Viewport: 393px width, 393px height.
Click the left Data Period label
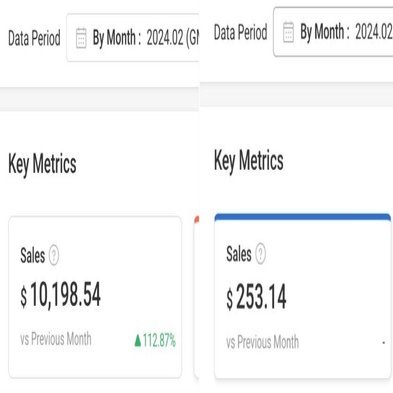click(34, 38)
